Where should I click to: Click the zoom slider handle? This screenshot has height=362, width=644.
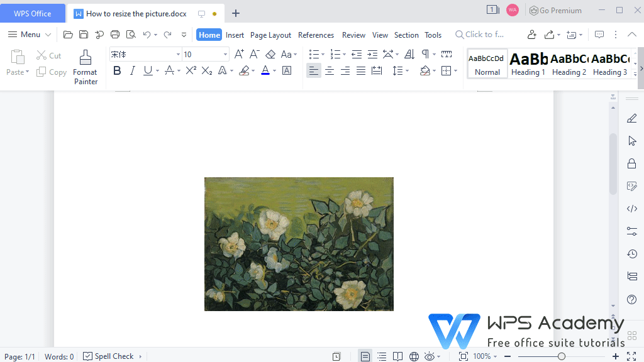(562, 356)
